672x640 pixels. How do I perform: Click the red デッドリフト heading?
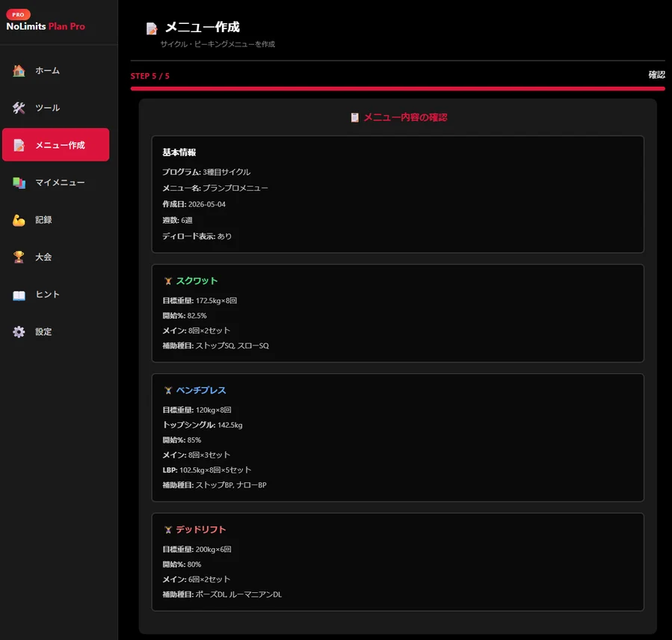pyautogui.click(x=201, y=529)
